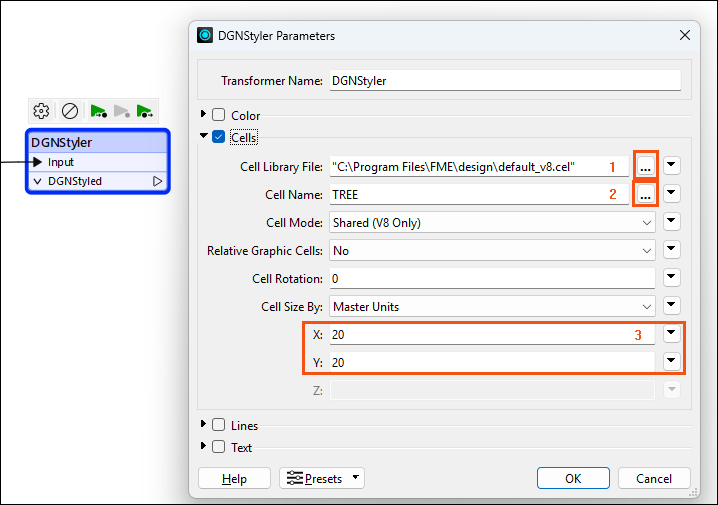
Task: Uncheck the Cells checkbox
Action: point(218,136)
